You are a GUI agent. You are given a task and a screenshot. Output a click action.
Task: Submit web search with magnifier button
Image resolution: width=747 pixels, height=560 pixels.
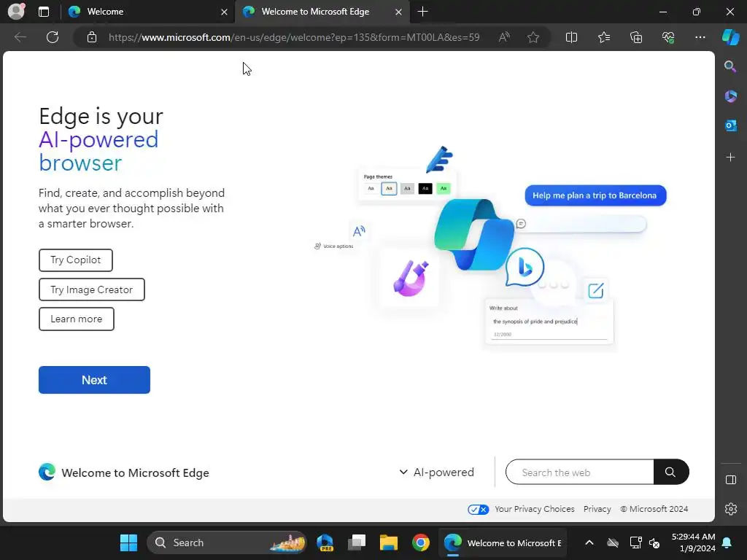[670, 472]
